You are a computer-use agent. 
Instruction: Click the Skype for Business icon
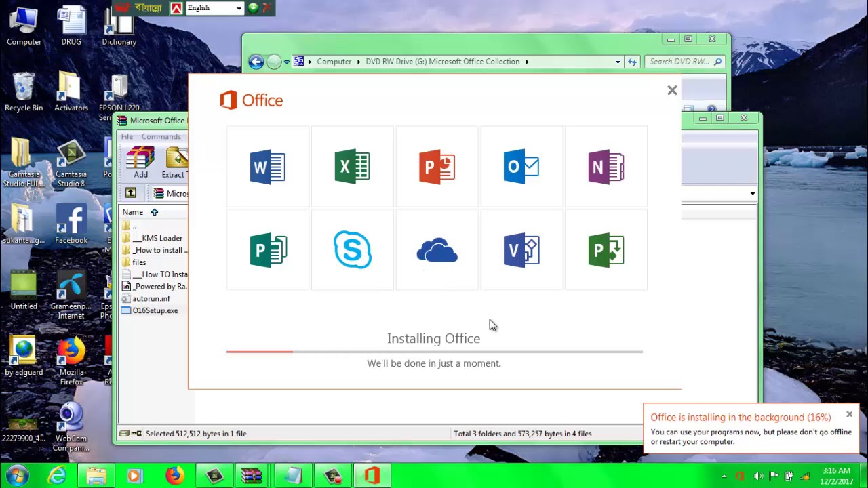tap(352, 250)
